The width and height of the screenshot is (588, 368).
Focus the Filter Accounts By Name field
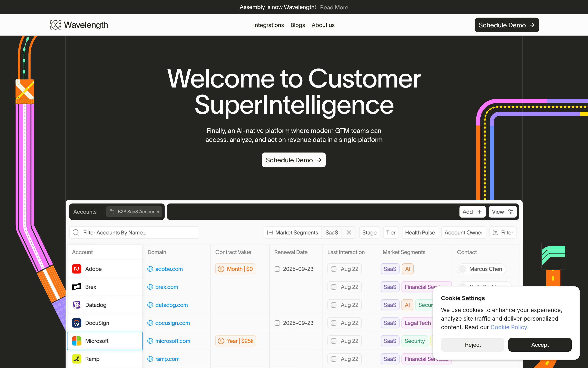click(134, 232)
